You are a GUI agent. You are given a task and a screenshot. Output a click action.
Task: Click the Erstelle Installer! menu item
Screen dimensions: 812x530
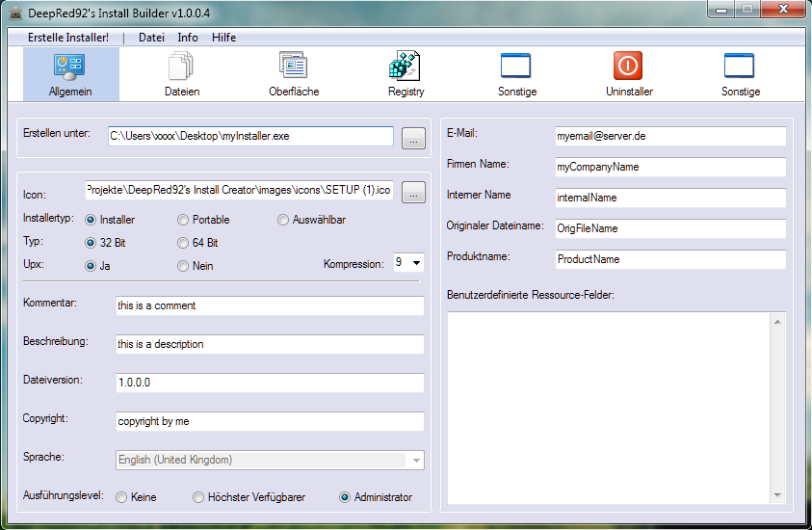pyautogui.click(x=67, y=38)
